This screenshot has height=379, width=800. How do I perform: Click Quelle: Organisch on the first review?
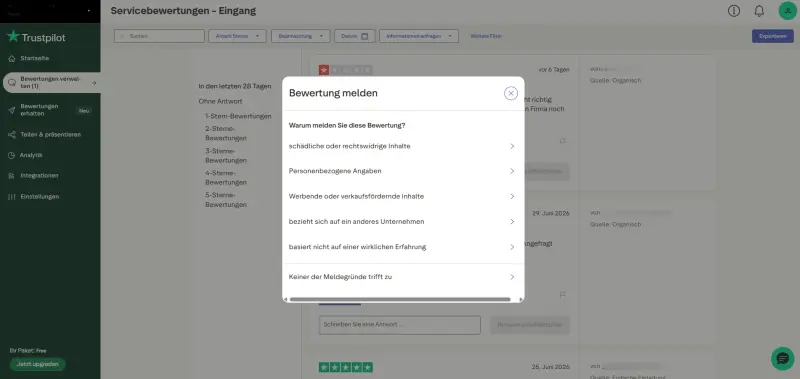click(615, 81)
